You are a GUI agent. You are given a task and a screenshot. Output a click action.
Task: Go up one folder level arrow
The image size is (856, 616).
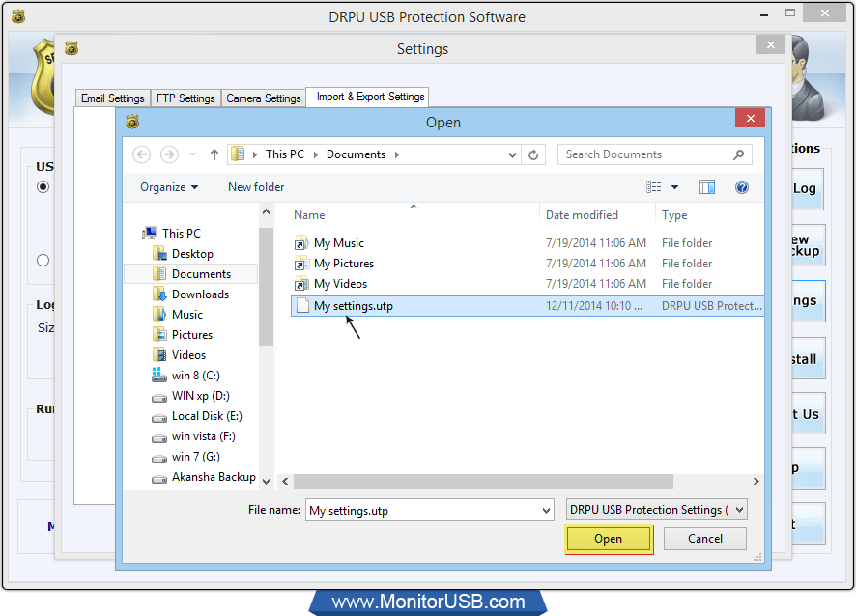pyautogui.click(x=214, y=154)
